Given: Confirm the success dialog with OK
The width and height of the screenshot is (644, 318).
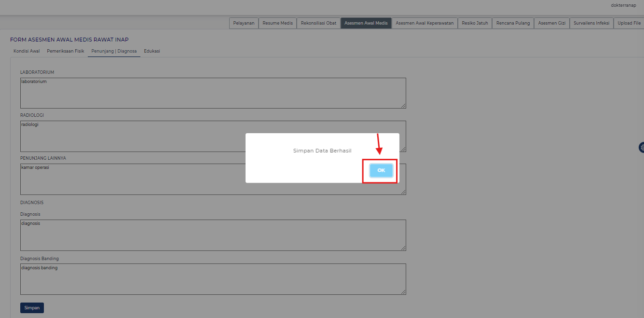Looking at the screenshot, I should 381,170.
